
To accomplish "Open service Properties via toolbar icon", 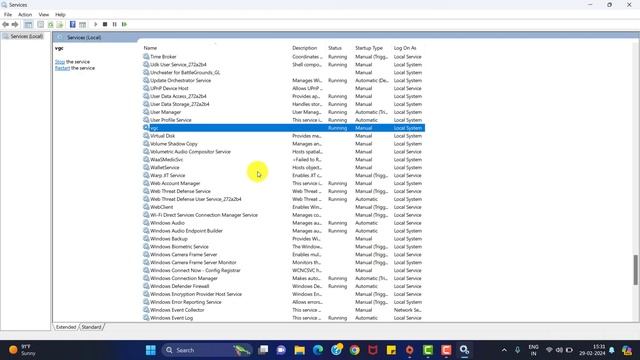I will coord(40,24).
